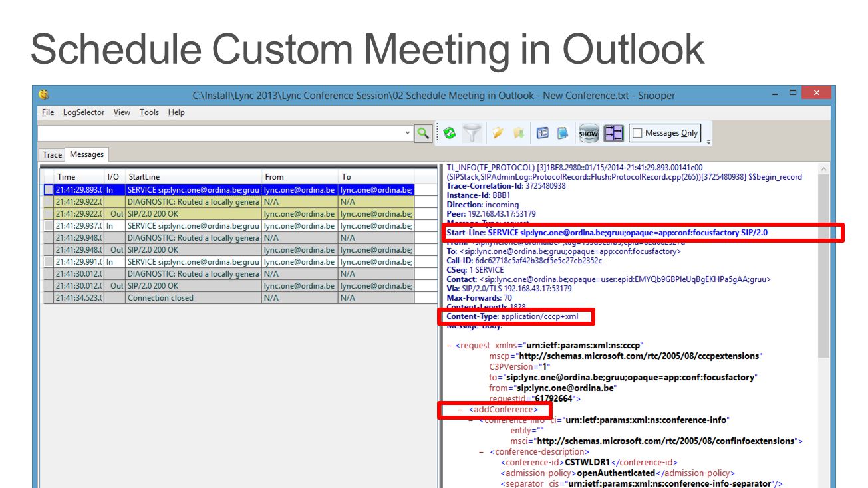868x488 pixels.
Task: Open the Help menu
Action: click(x=176, y=112)
